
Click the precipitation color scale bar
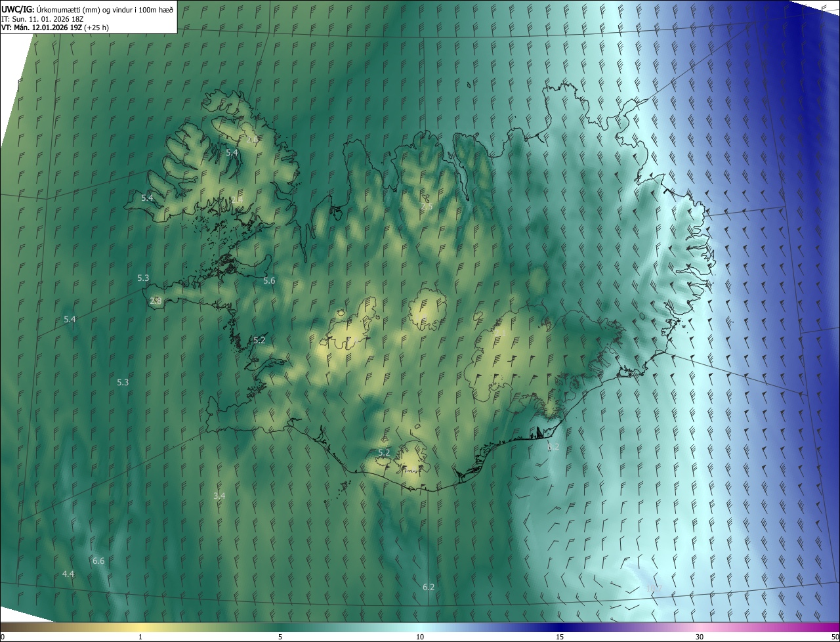click(x=420, y=627)
